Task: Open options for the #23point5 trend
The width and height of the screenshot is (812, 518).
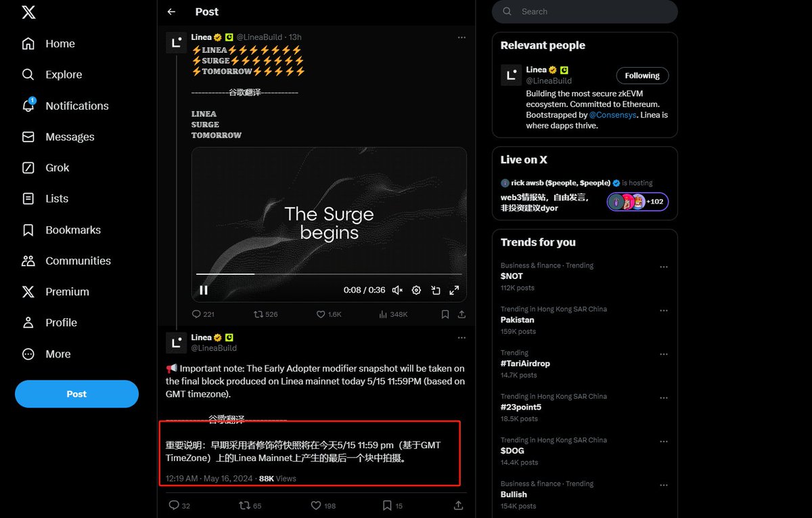Action: [664, 397]
